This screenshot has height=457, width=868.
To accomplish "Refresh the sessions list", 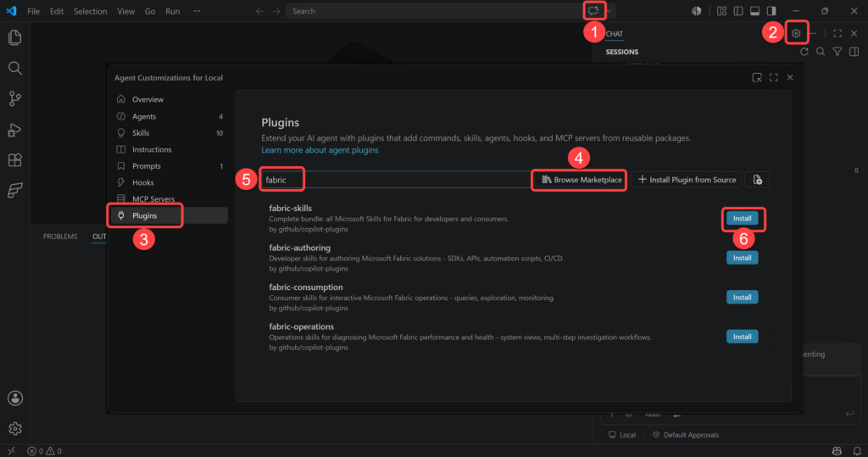I will (804, 52).
